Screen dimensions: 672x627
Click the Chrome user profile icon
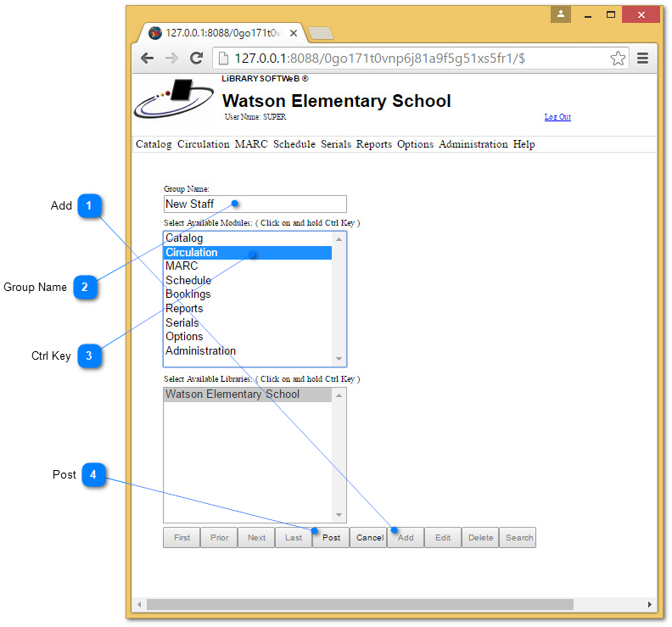pyautogui.click(x=560, y=14)
